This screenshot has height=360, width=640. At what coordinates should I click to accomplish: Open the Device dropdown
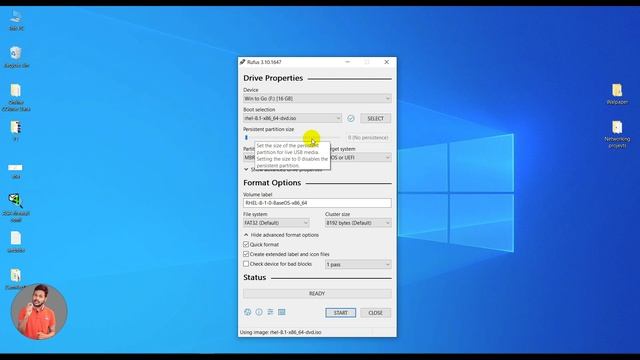pyautogui.click(x=317, y=99)
